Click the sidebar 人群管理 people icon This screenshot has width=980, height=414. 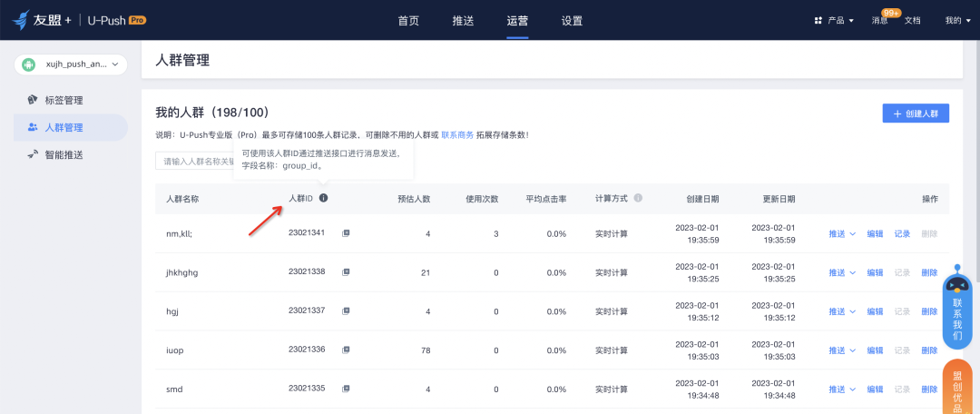click(x=33, y=128)
